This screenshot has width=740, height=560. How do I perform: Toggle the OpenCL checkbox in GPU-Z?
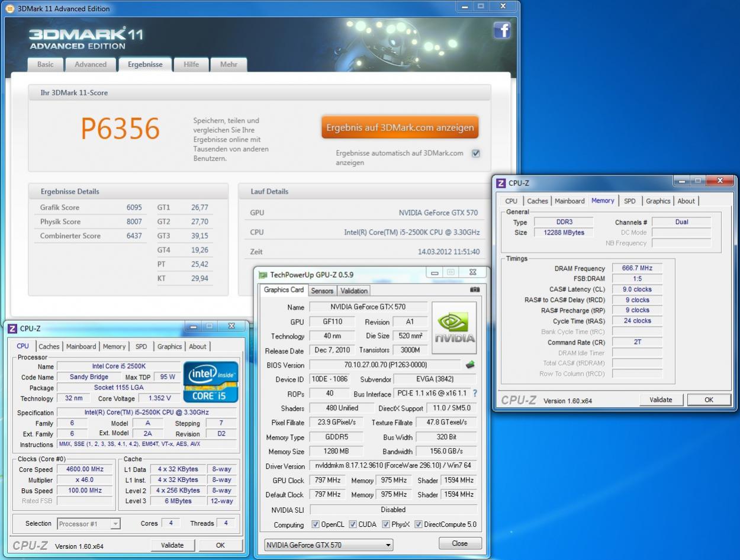(x=316, y=524)
